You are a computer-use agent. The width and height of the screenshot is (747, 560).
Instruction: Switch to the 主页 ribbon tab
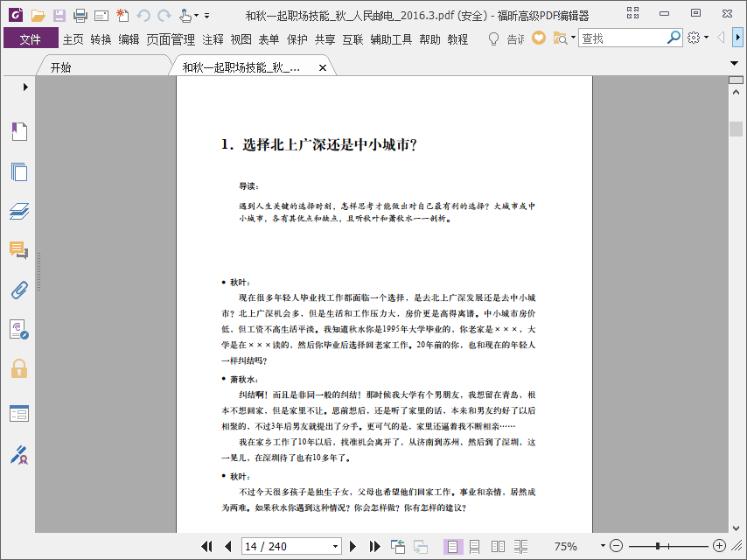pyautogui.click(x=73, y=39)
